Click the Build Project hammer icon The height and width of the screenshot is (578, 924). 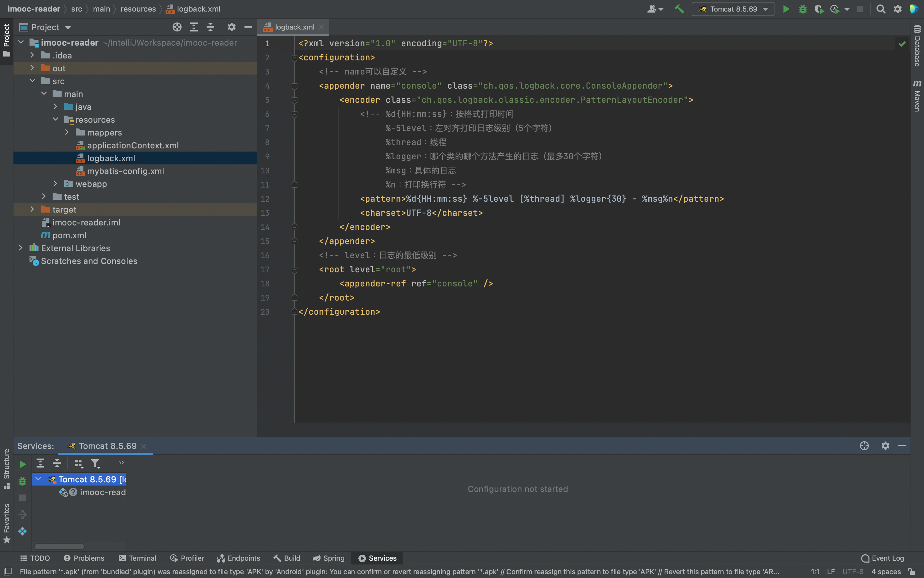(x=679, y=9)
